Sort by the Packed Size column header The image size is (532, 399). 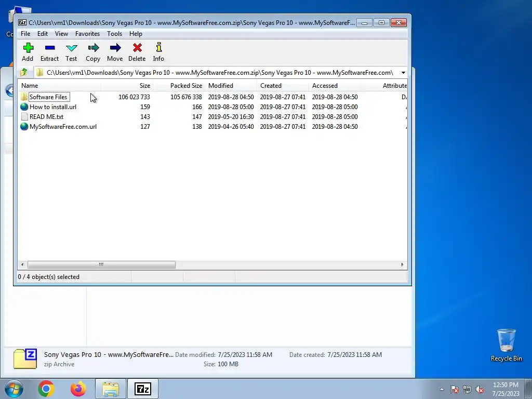pyautogui.click(x=179, y=86)
